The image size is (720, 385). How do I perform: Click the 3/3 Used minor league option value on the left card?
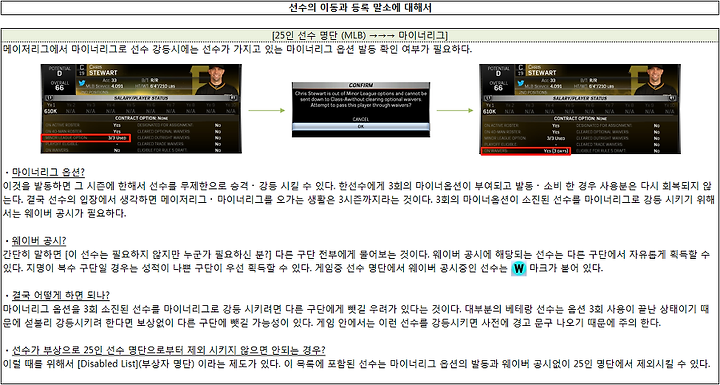(x=117, y=138)
